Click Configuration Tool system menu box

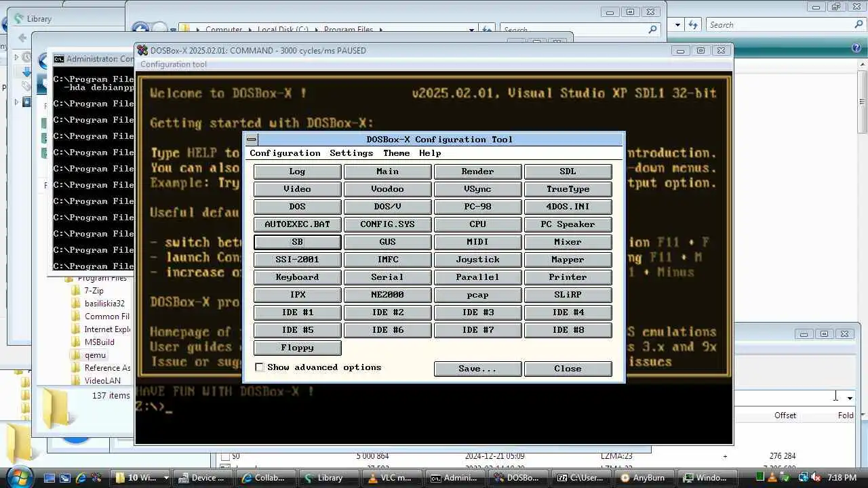(x=252, y=140)
